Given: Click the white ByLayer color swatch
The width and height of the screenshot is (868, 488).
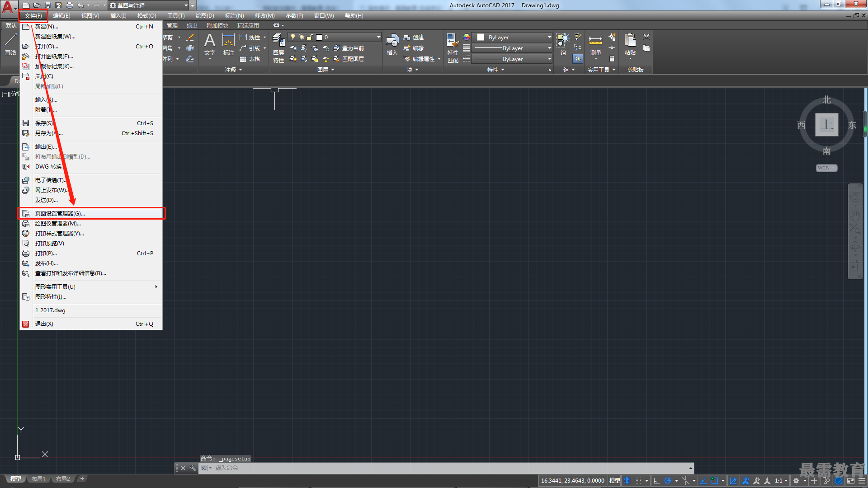Looking at the screenshot, I should pos(481,37).
